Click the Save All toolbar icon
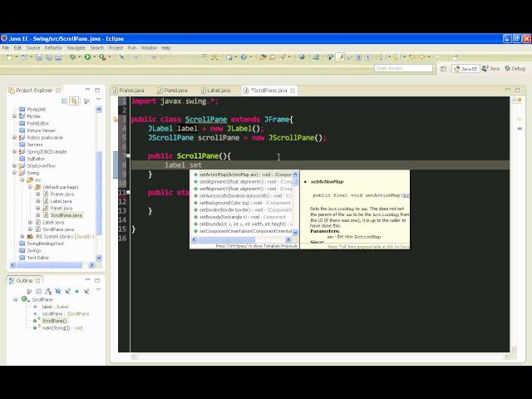Image resolution: width=532 pixels, height=399 pixels. point(49,57)
